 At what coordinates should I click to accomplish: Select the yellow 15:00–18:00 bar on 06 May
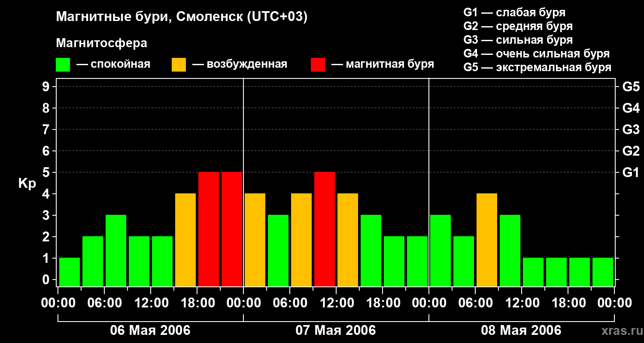tap(185, 240)
